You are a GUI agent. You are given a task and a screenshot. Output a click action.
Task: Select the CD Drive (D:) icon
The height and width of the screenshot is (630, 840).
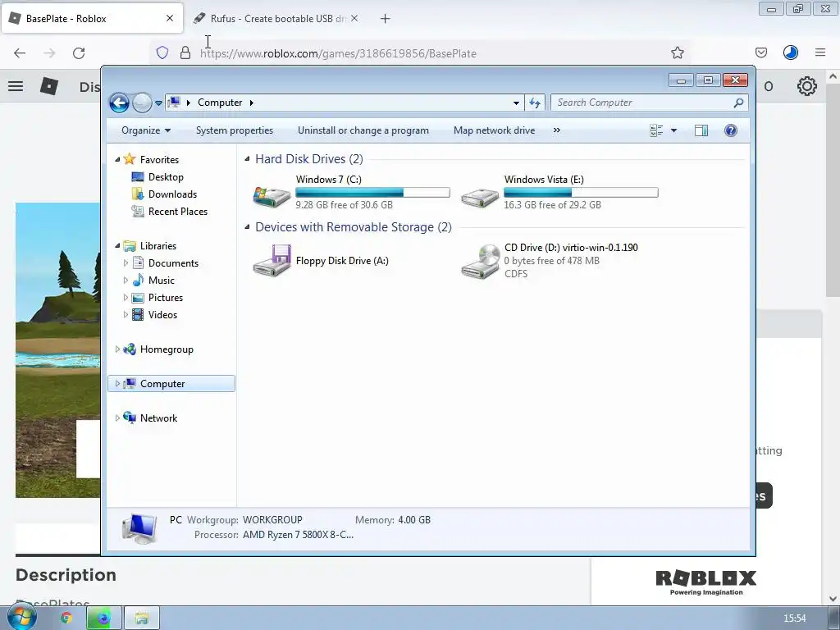click(481, 261)
